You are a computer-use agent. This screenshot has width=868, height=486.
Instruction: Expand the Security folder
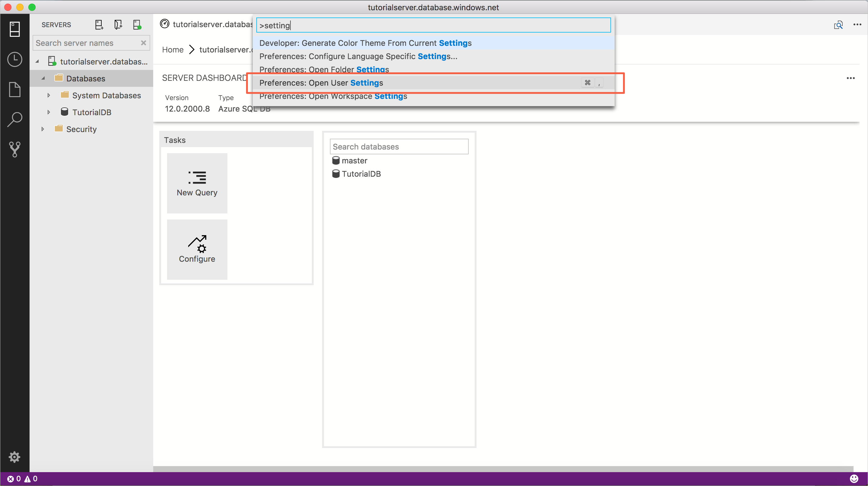click(x=43, y=129)
